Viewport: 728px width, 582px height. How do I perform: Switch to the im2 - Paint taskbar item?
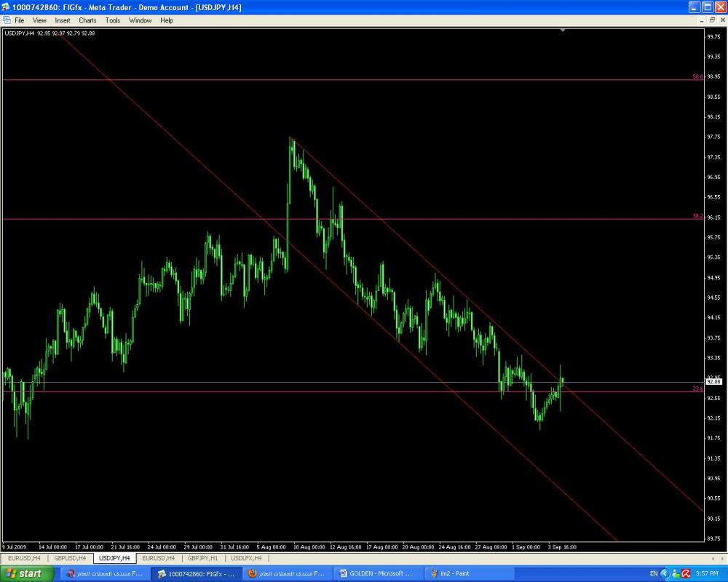[468, 574]
